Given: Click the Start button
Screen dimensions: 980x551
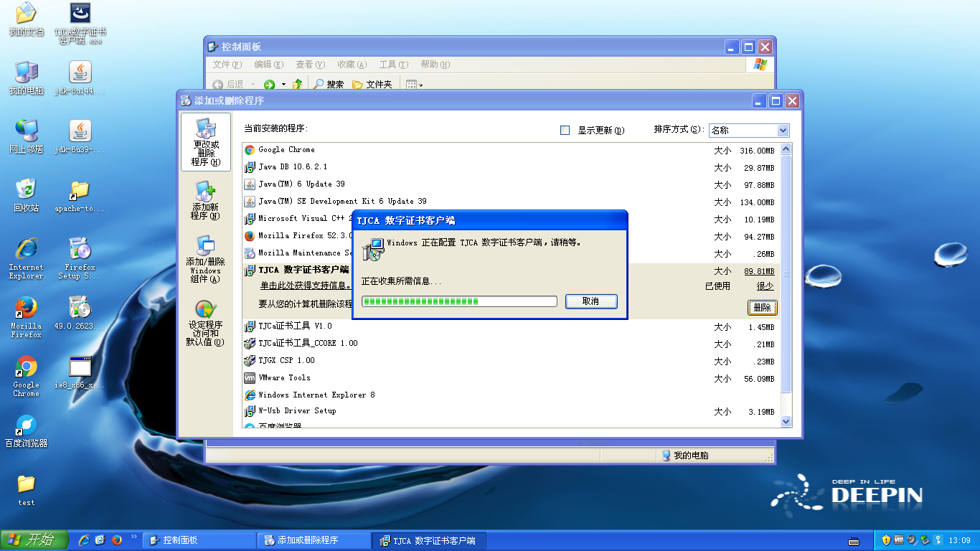Looking at the screenshot, I should [34, 540].
